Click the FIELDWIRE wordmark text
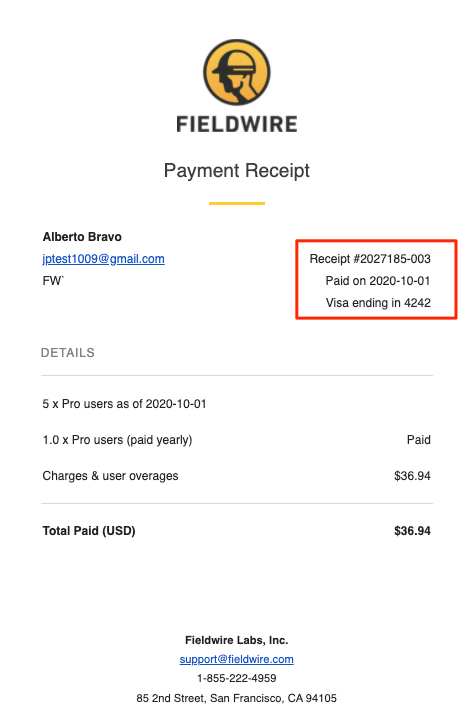This screenshot has width=469, height=711. 237,124
